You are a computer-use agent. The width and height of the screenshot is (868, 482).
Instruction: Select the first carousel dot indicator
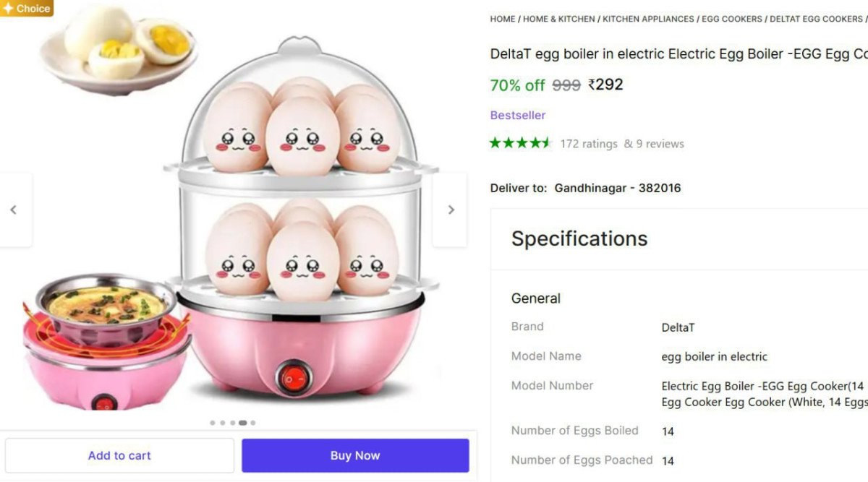[213, 423]
